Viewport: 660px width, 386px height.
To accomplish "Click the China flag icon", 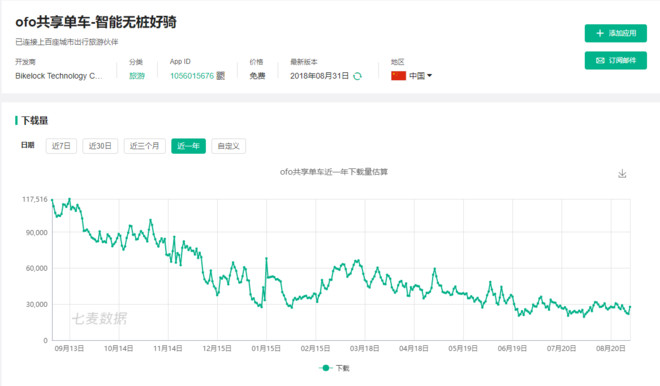I will [x=398, y=76].
